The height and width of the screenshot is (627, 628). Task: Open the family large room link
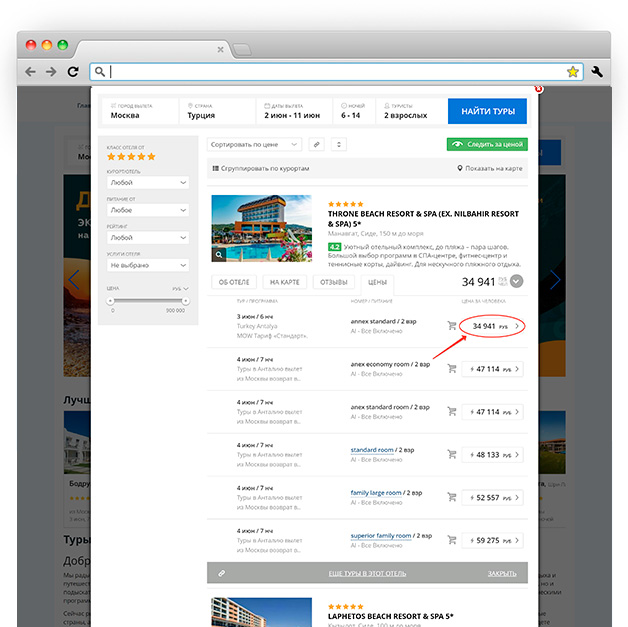tap(376, 493)
